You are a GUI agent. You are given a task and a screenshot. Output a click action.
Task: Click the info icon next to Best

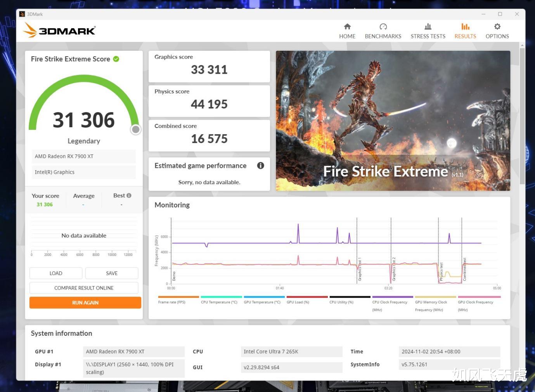pos(129,195)
